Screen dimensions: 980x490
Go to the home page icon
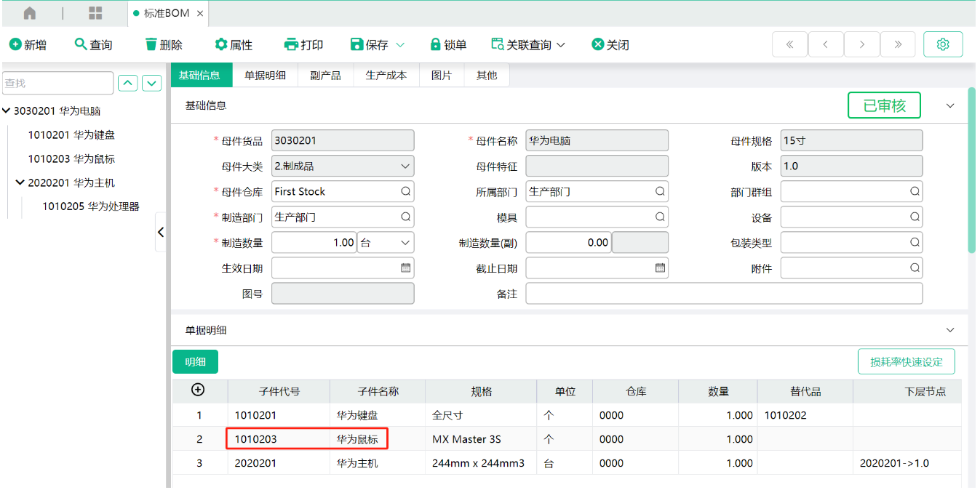[29, 13]
